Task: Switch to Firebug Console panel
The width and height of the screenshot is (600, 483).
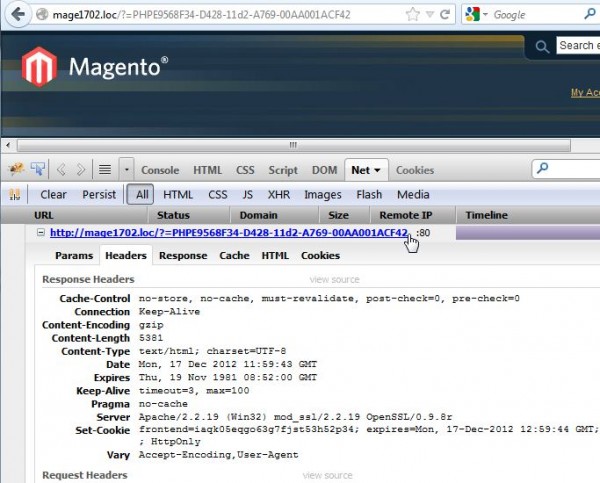Action: pos(160,170)
